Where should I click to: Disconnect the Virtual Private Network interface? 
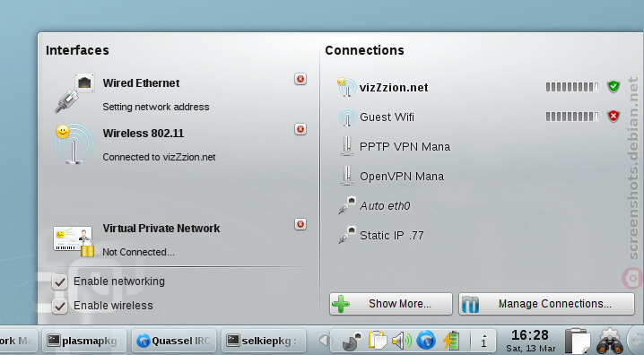(300, 224)
